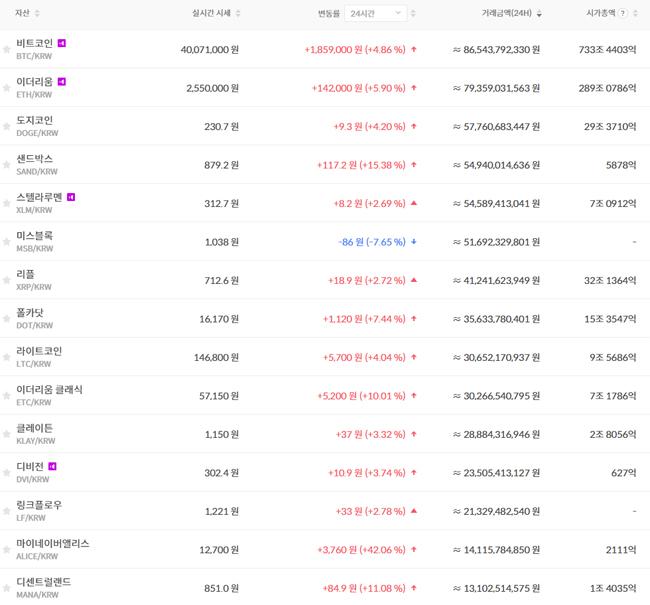Click the blue down arrow on 미스블록 row
The height and width of the screenshot is (605, 650).
click(x=413, y=242)
